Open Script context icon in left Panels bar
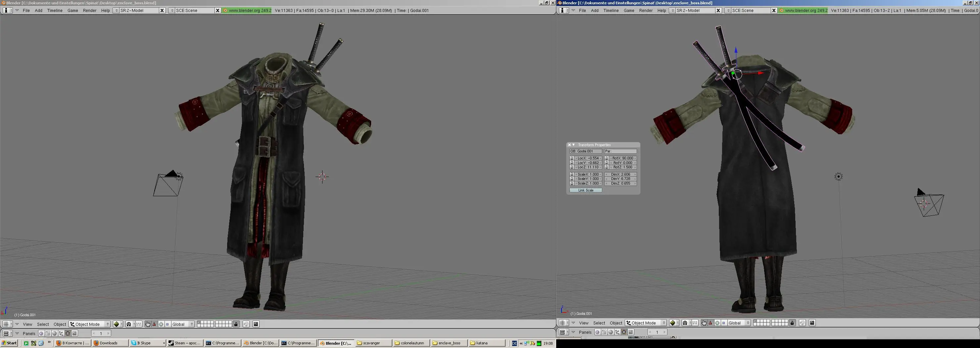Viewport: 980px width, 348px height. click(48, 333)
